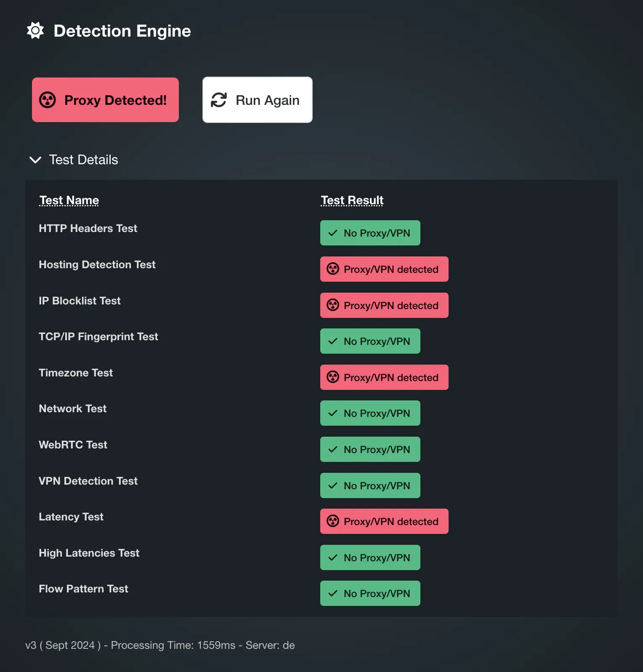Image resolution: width=643 pixels, height=672 pixels.
Task: Click radiation icon in IP Blocklist Test result
Action: tap(333, 305)
